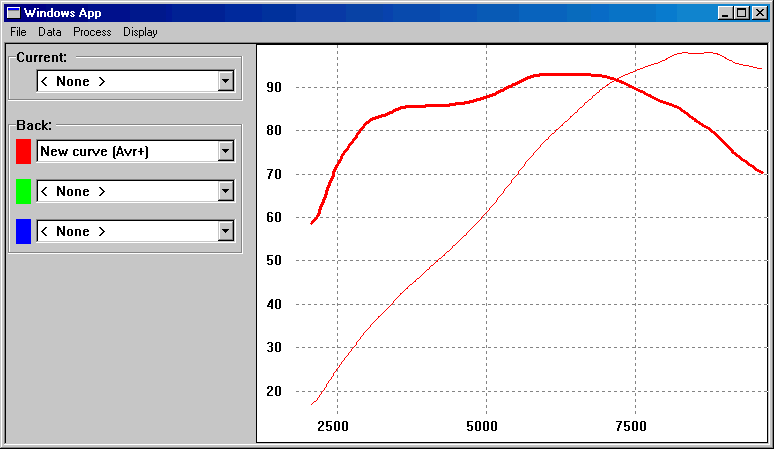
Task: Expand the red Back curve dropdown arrow
Action: tap(226, 151)
